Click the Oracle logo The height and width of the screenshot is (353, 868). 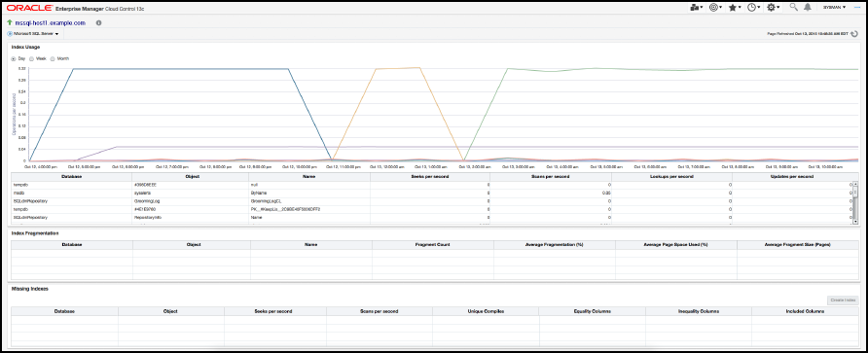(x=29, y=8)
